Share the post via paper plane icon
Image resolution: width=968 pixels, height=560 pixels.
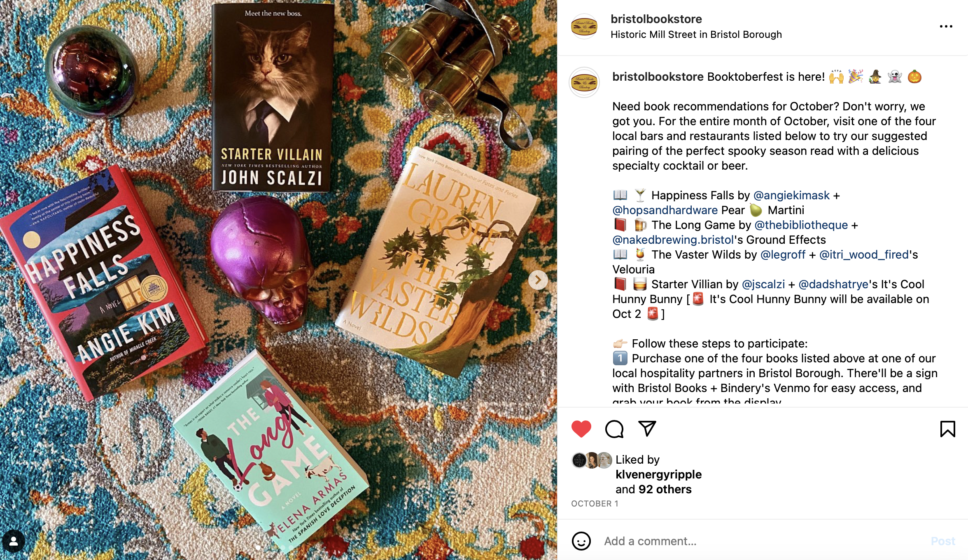pos(647,429)
